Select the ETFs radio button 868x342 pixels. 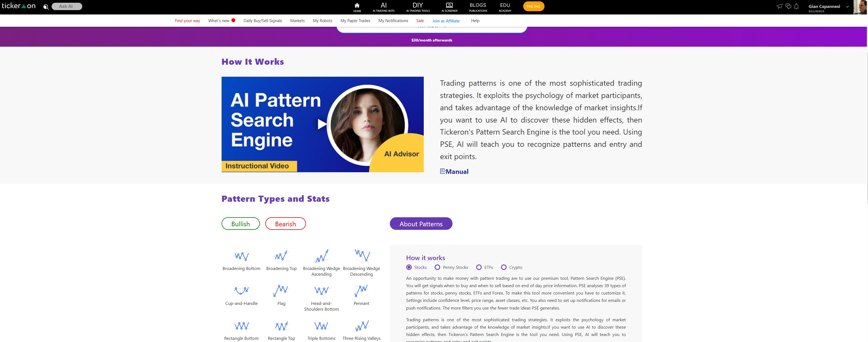(479, 267)
